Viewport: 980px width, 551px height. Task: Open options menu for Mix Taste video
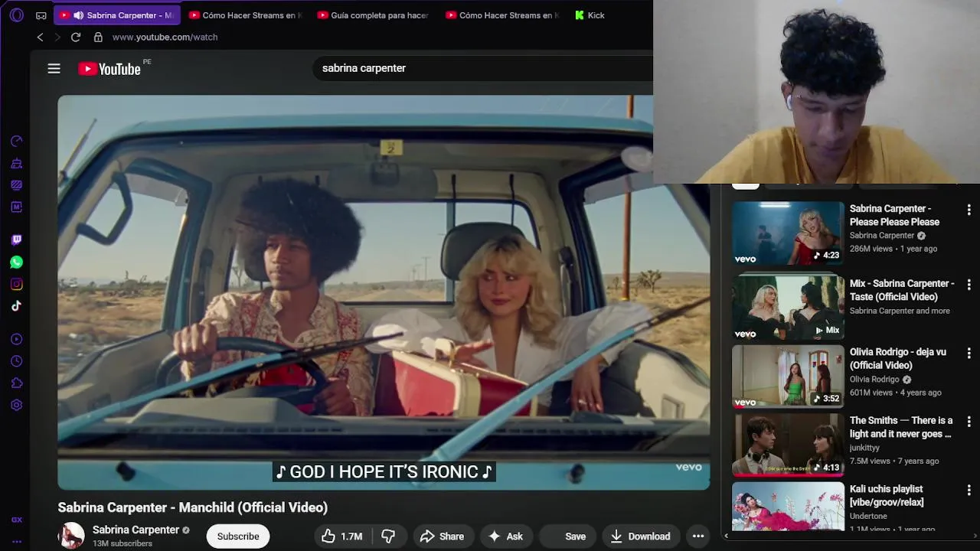(969, 284)
